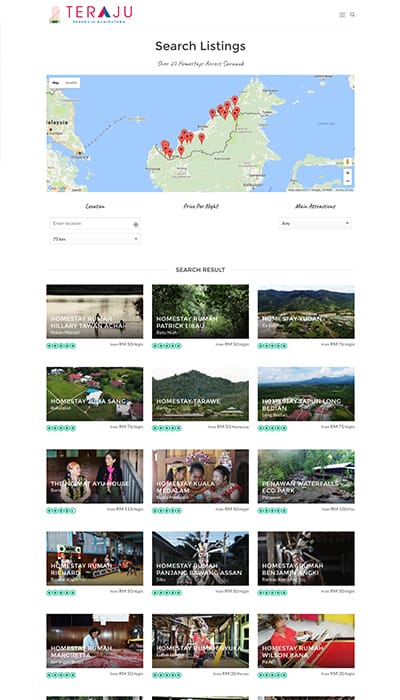Open Homestay Rumah Margretta listing
Screen dimensions: 400x700
tap(95, 641)
